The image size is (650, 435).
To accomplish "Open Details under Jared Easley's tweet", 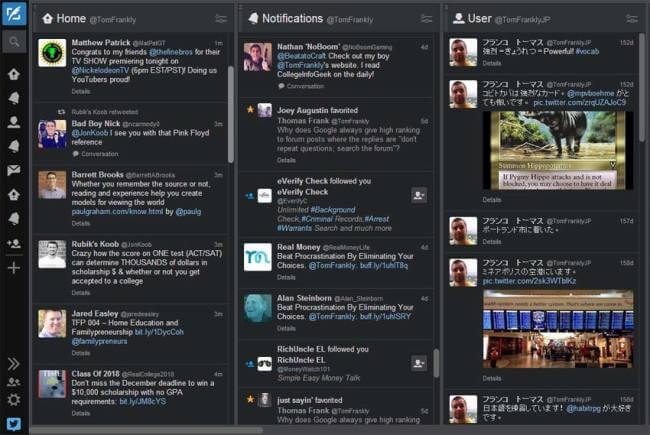I will [80, 353].
